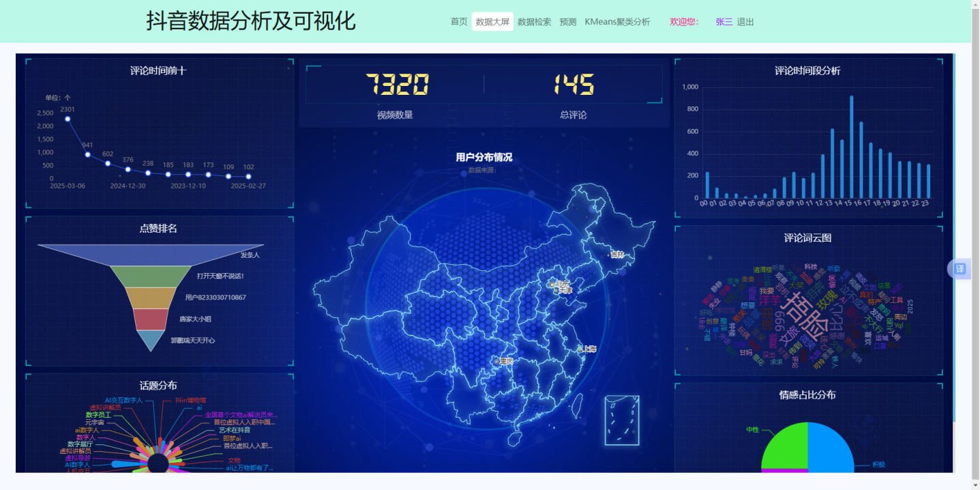Click 玫瑰 in the word cloud
The image size is (980, 490).
826,300
